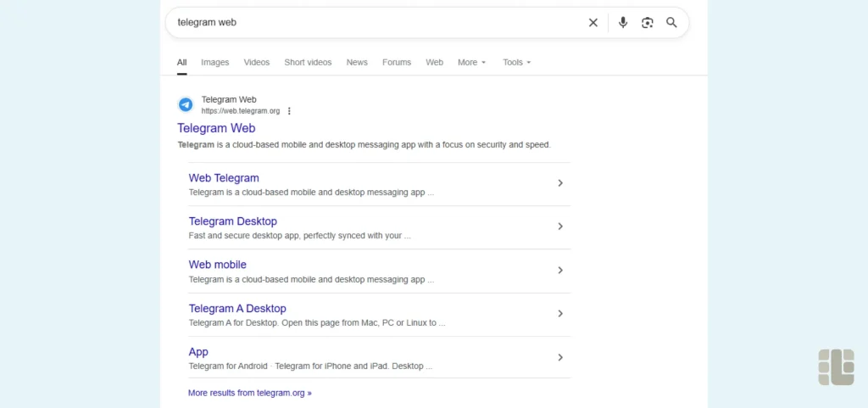Switch to the Web tab
Viewport: 868px width, 408px height.
click(x=435, y=63)
